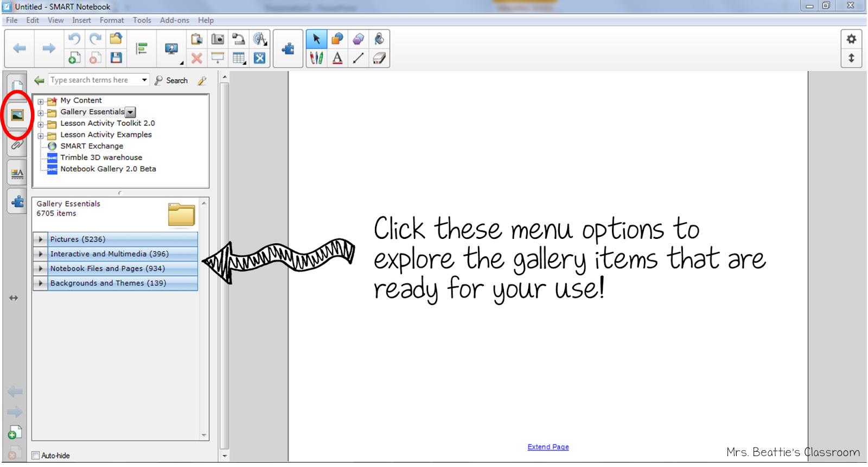This screenshot has height=467, width=868.
Task: Expand the My Content tree node
Action: (41, 101)
